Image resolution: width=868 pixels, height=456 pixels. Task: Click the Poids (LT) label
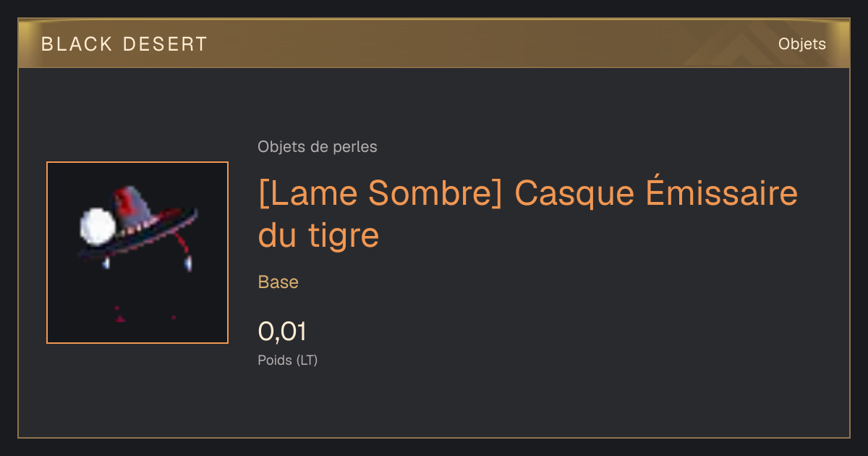point(287,360)
